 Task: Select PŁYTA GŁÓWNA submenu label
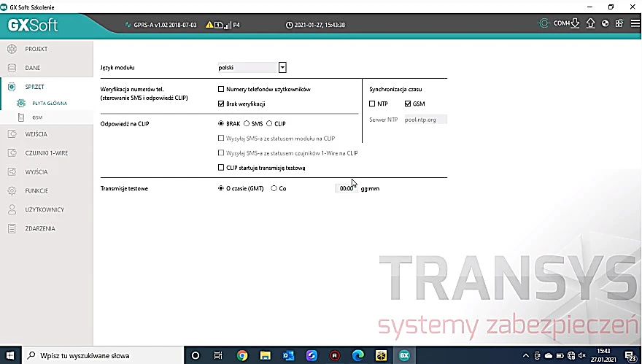pos(50,103)
